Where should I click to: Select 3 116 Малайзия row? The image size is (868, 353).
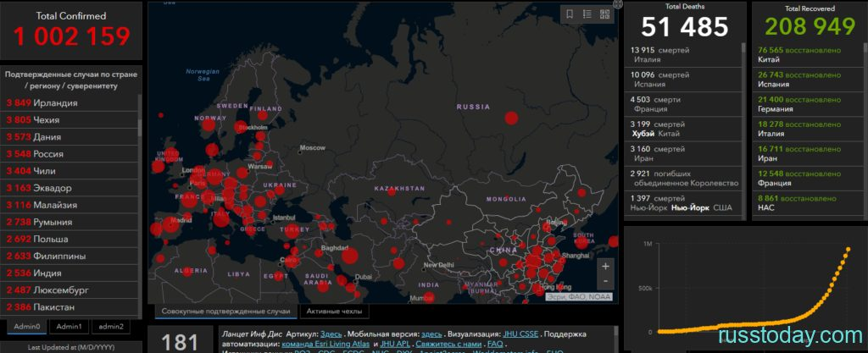point(71,205)
